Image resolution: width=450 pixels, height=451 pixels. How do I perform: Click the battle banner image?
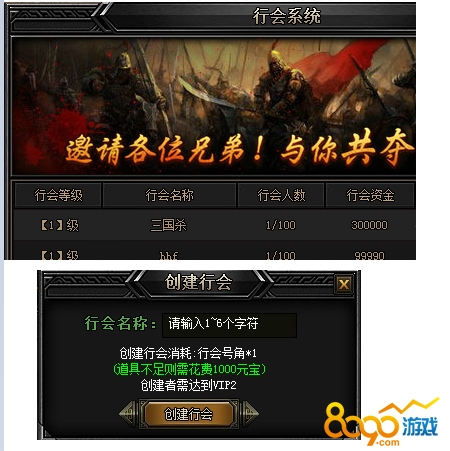tap(214, 106)
